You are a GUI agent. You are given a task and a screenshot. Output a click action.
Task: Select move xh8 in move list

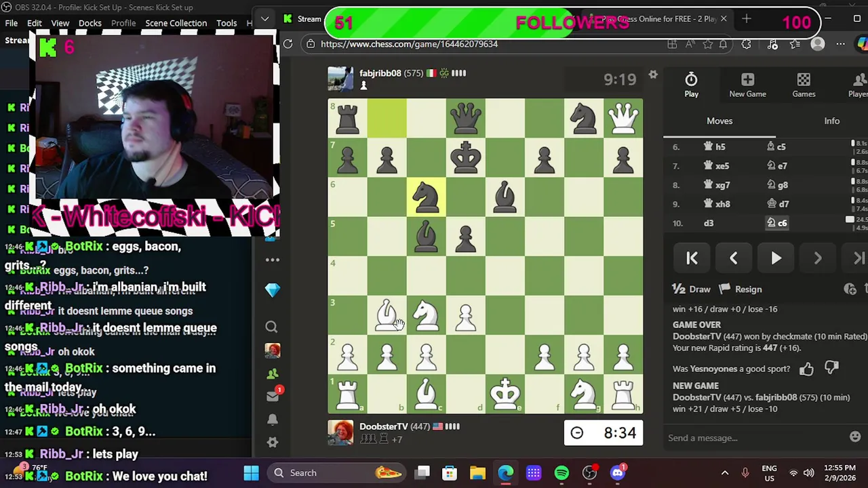[x=717, y=204]
